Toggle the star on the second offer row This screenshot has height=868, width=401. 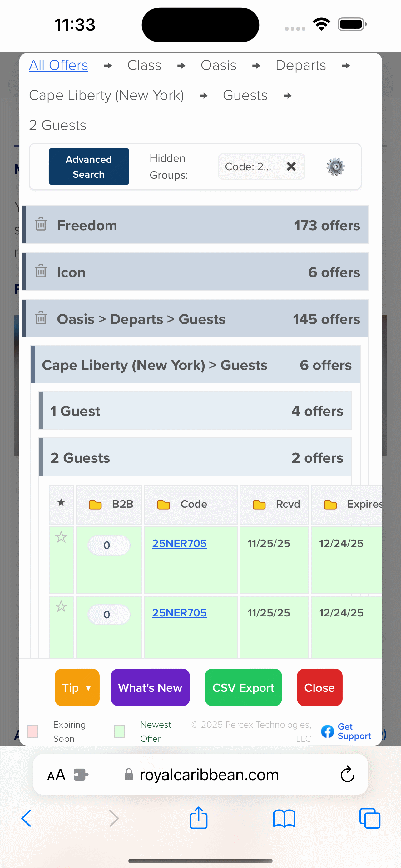pyautogui.click(x=61, y=606)
